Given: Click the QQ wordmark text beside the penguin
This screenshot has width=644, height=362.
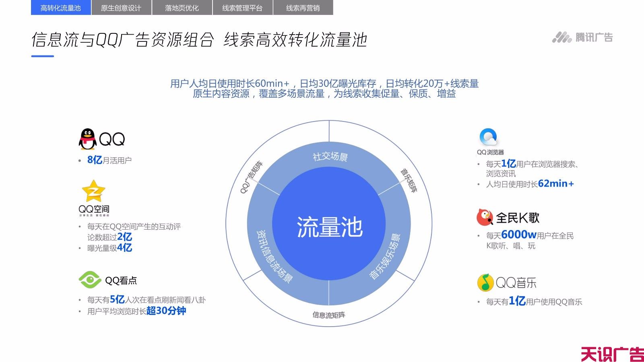Looking at the screenshot, I should coord(111,140).
